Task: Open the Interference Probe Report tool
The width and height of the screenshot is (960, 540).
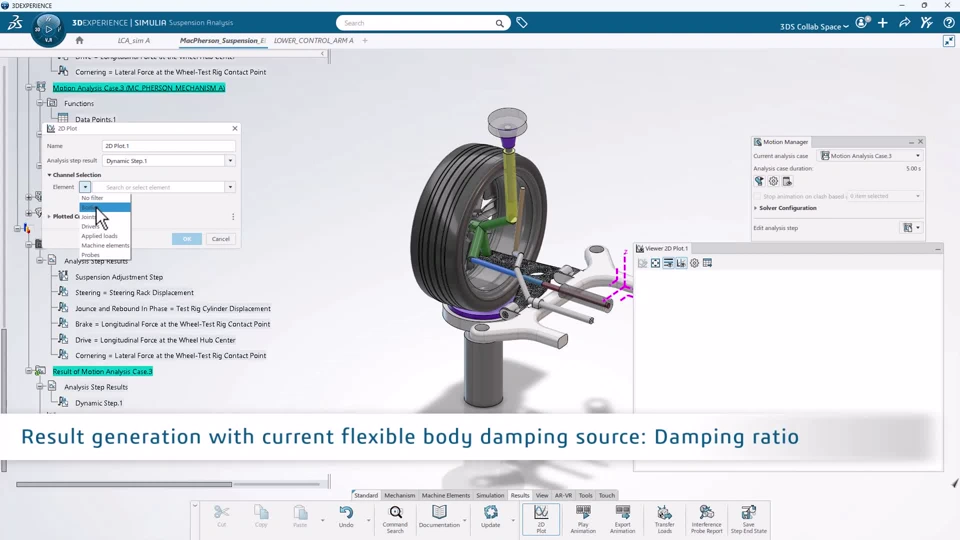Action: [x=707, y=519]
